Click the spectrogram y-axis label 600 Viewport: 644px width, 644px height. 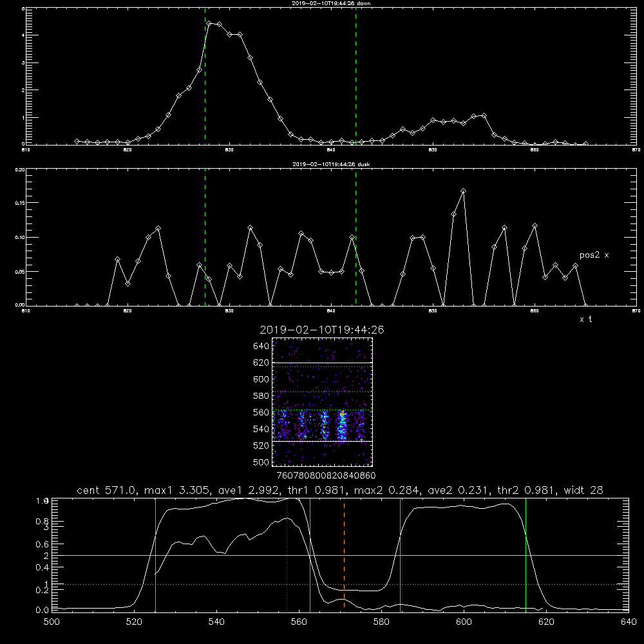click(x=261, y=379)
